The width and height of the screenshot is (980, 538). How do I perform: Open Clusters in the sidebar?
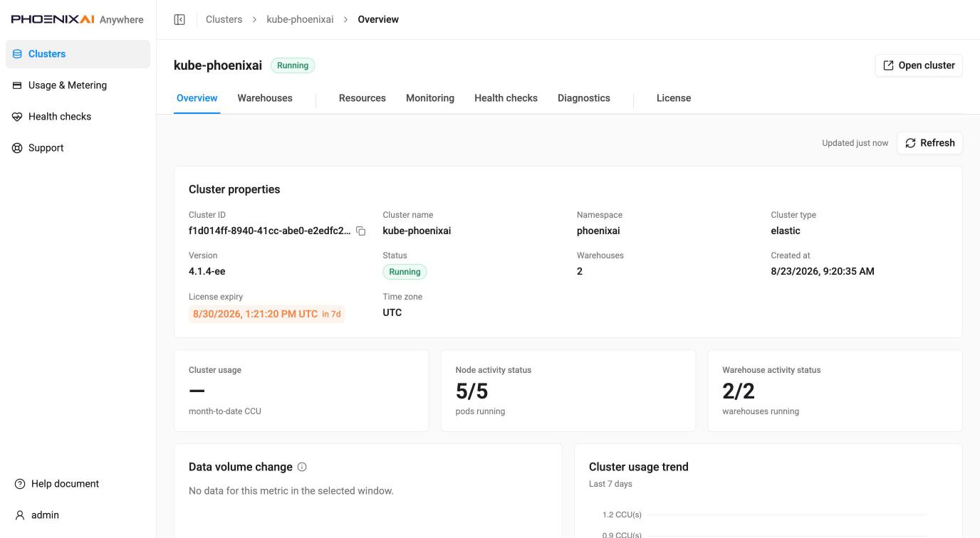(78, 54)
